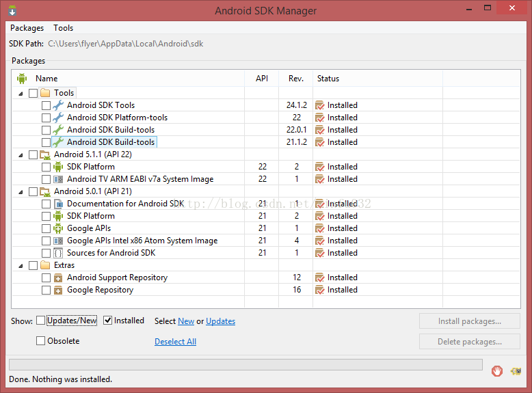532x393 pixels.
Task: Click the wrench icon beside Android SDK Tools
Action: [x=58, y=105]
